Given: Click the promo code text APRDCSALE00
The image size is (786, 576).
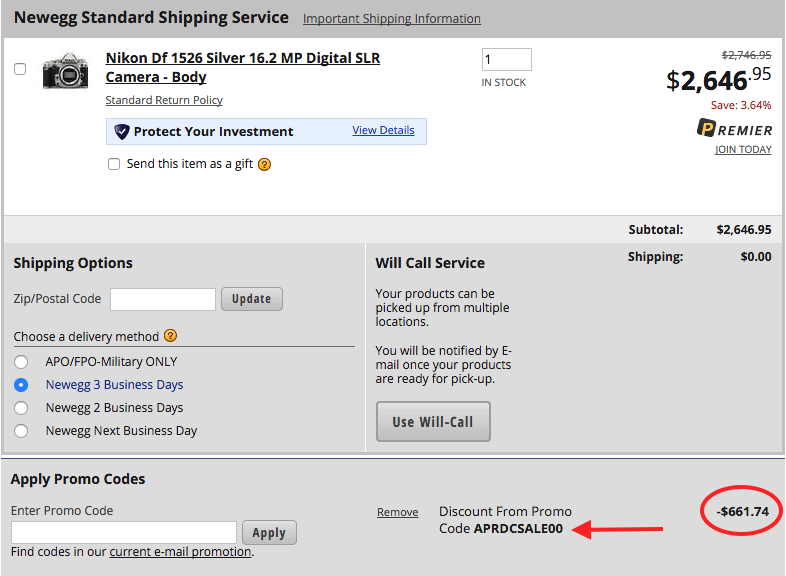Looking at the screenshot, I should (x=518, y=528).
